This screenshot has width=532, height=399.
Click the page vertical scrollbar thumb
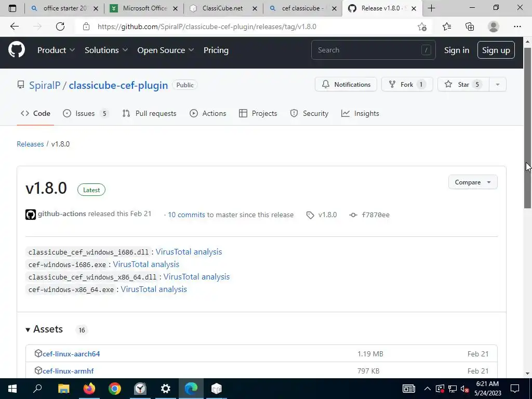point(527,128)
